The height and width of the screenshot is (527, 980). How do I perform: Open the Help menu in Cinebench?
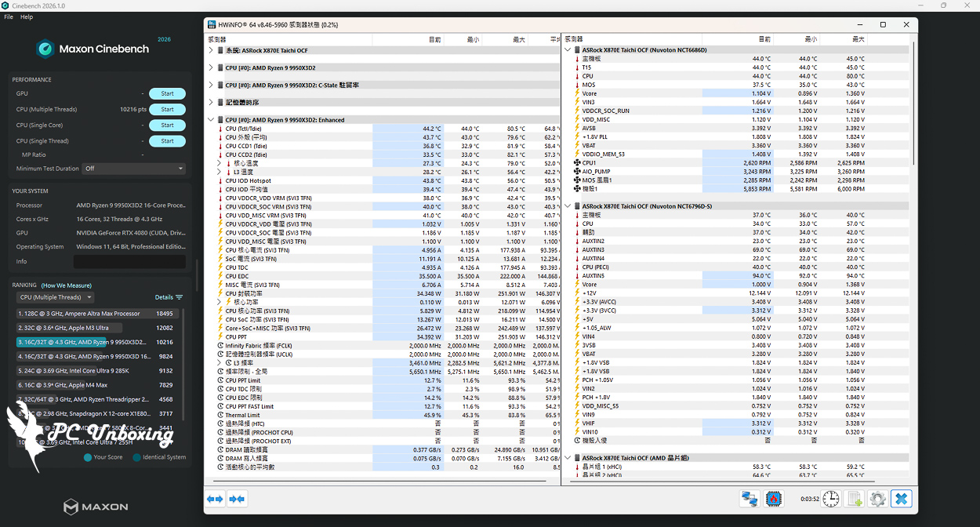(x=27, y=16)
